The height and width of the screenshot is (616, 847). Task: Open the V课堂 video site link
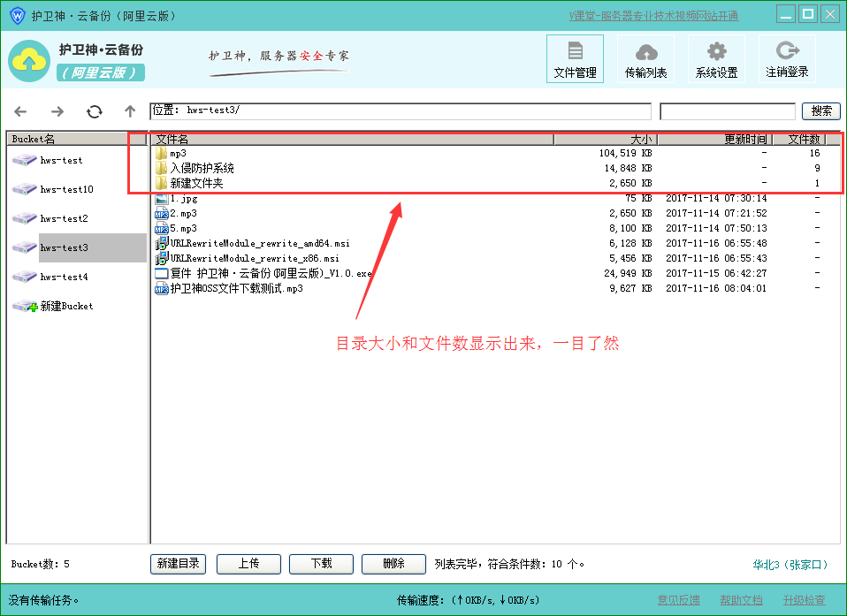coord(653,16)
